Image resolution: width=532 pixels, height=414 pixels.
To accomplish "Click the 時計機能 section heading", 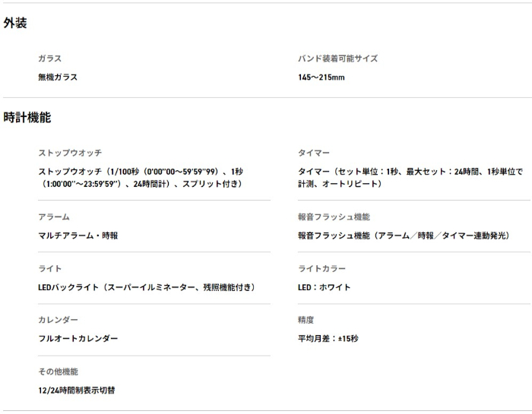I will [27, 118].
